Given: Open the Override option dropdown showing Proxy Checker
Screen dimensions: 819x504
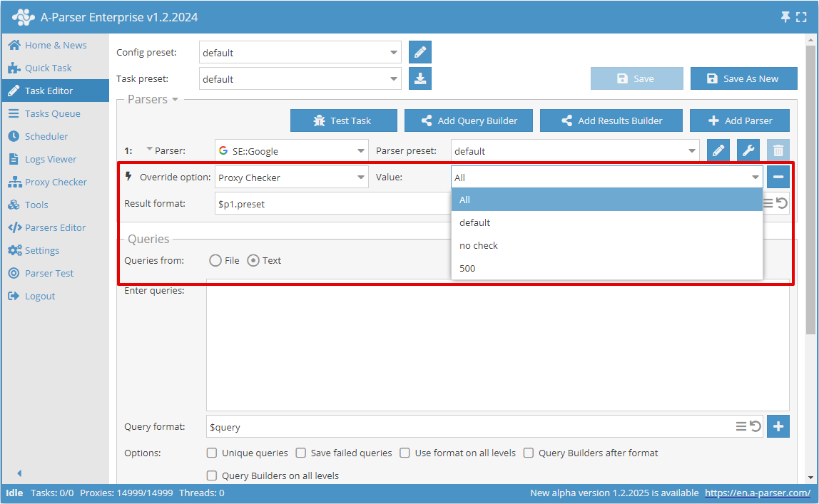Looking at the screenshot, I should tap(291, 176).
